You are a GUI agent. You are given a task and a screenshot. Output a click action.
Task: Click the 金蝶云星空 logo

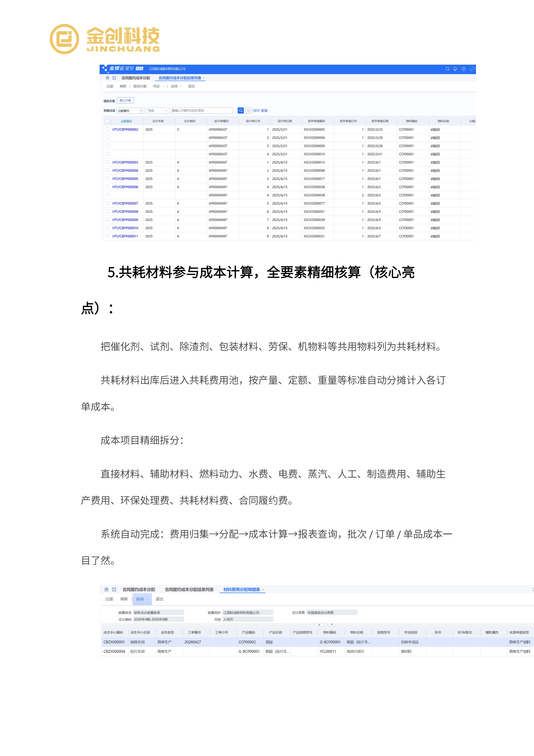tap(123, 69)
